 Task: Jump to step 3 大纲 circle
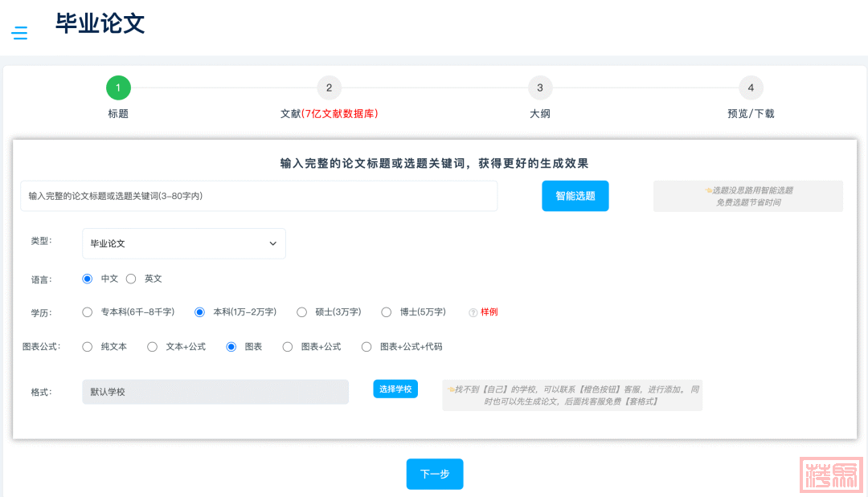(x=540, y=88)
